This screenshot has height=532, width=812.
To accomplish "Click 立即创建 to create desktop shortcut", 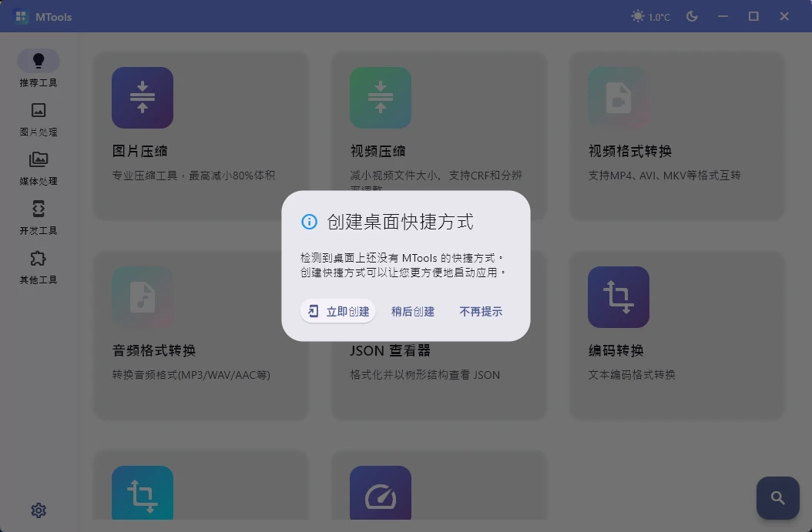I will tap(337, 311).
